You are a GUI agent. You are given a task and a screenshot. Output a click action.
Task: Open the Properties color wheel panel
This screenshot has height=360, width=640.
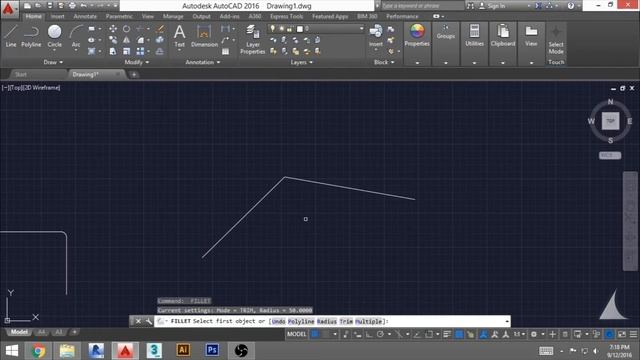(x=417, y=35)
